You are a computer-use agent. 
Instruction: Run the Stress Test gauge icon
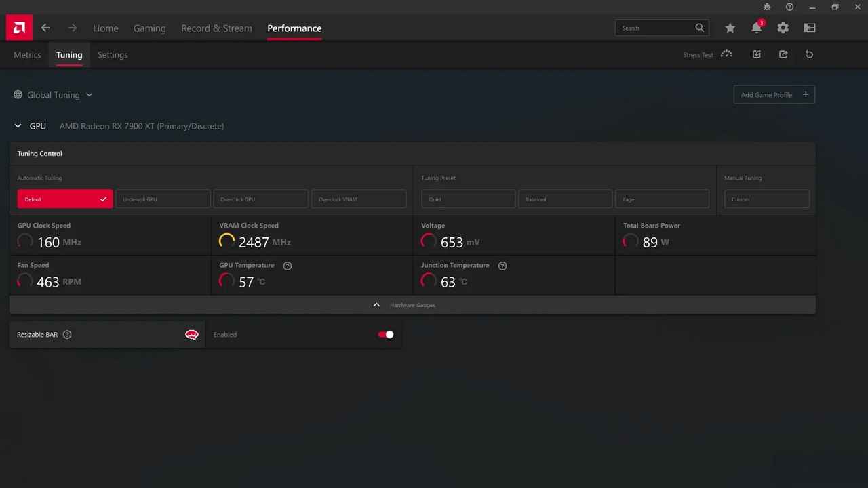point(726,54)
